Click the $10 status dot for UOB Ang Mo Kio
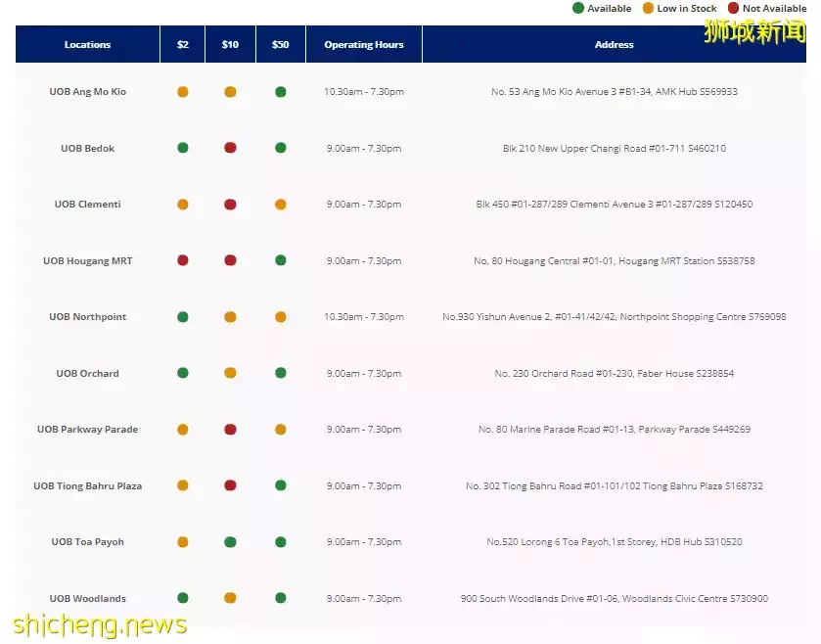The height and width of the screenshot is (644, 821). tap(230, 92)
